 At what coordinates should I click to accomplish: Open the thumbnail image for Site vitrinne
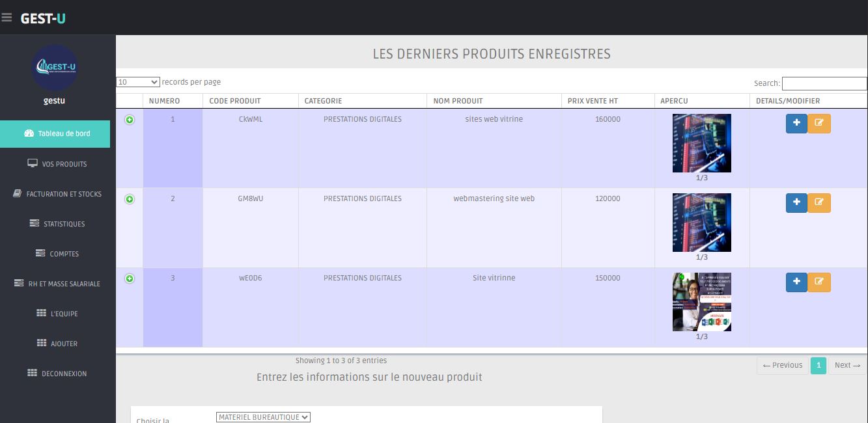(701, 302)
